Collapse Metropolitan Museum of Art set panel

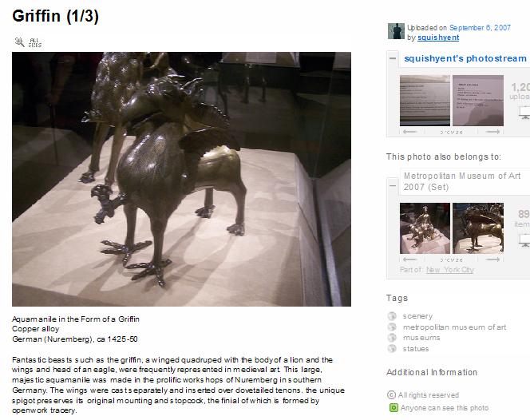coord(393,186)
